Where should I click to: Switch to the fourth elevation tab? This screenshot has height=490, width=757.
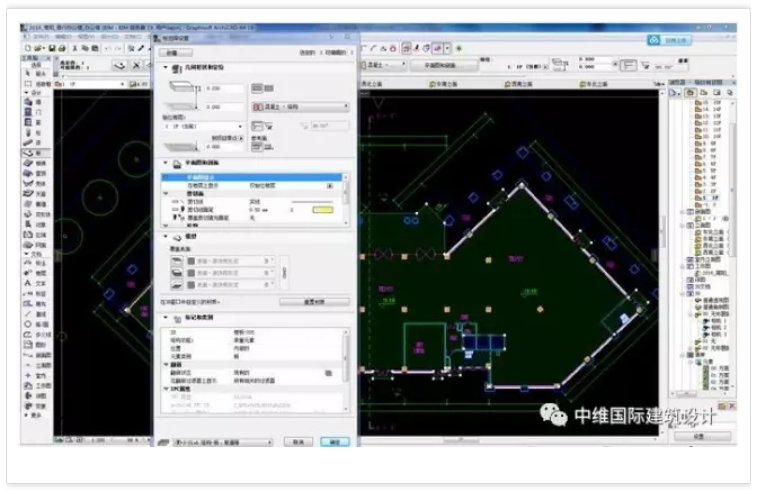tap(593, 84)
